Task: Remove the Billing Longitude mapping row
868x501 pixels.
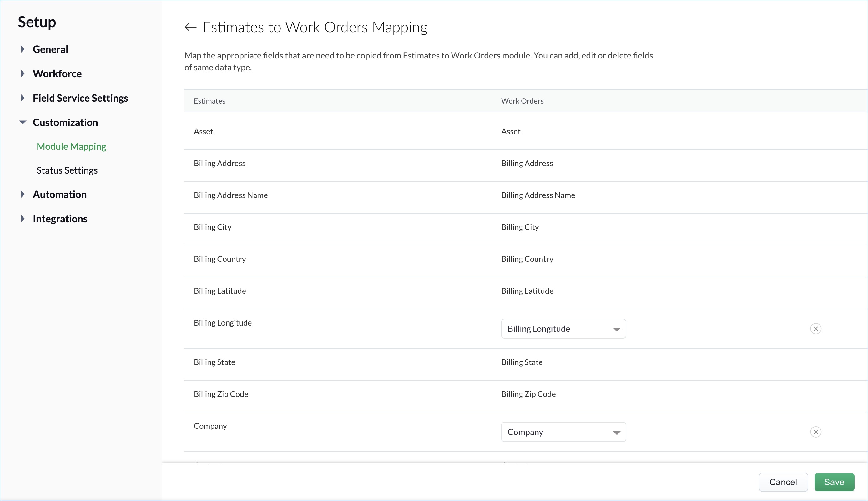Action: click(815, 329)
